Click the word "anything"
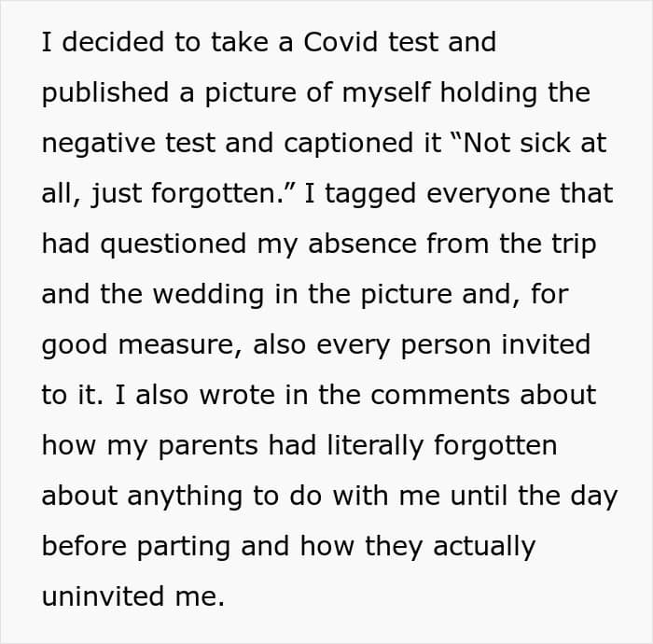 pyautogui.click(x=185, y=497)
